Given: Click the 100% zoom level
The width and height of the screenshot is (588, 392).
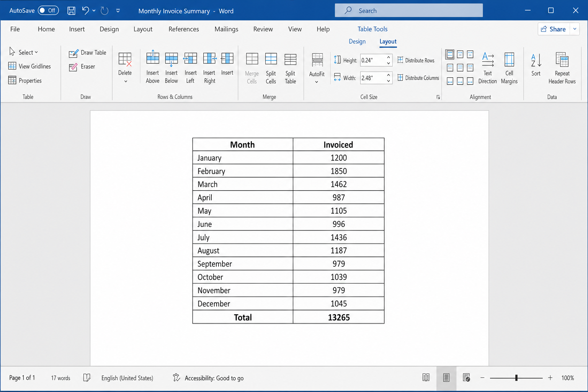Looking at the screenshot, I should click(568, 378).
